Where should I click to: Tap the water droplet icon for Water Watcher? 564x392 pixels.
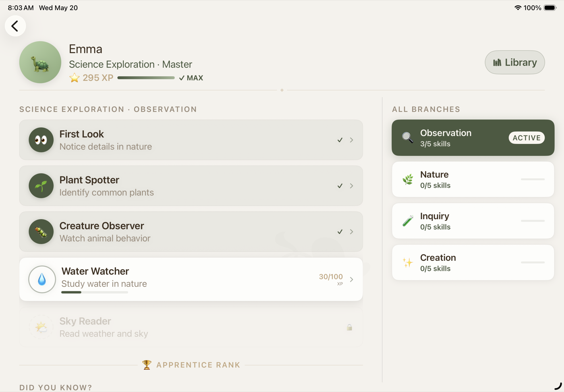[42, 279]
